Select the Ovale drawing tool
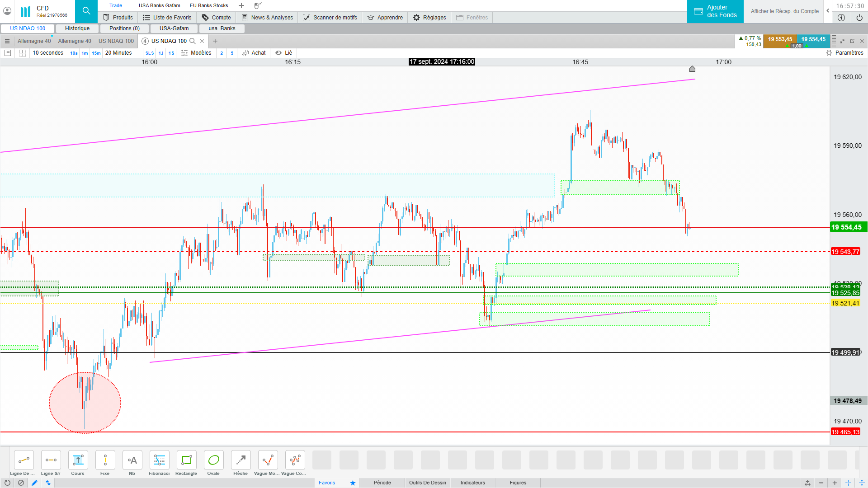Image resolution: width=868 pixels, height=488 pixels. coord(213,460)
